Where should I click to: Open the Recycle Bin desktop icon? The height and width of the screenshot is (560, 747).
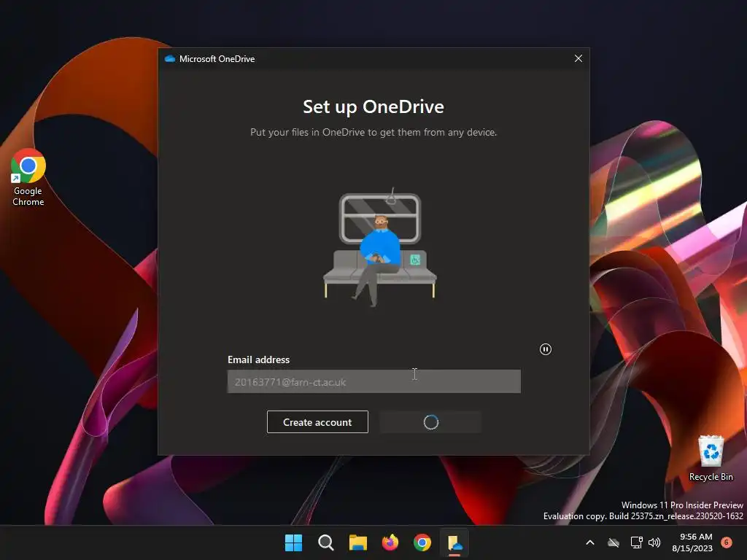pyautogui.click(x=711, y=458)
